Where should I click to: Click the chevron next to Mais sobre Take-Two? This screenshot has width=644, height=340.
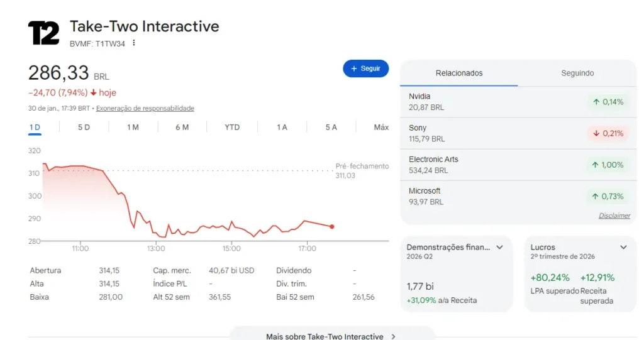(x=394, y=336)
